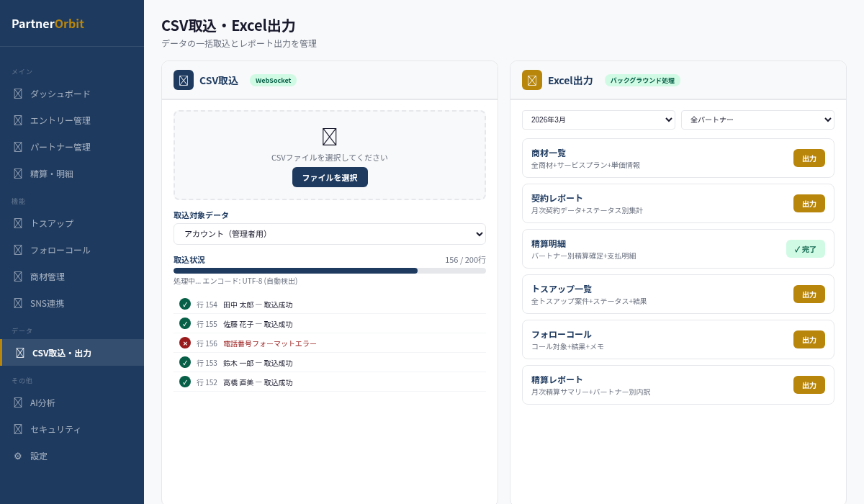864x504 pixels.
Task: Click the 完了 status badge on 精算明細
Action: click(805, 249)
